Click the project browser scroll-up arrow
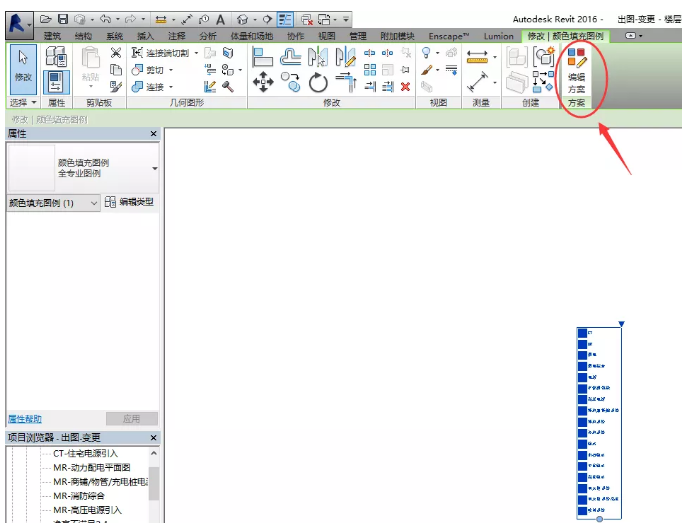This screenshot has width=690, height=532. pyautogui.click(x=154, y=453)
